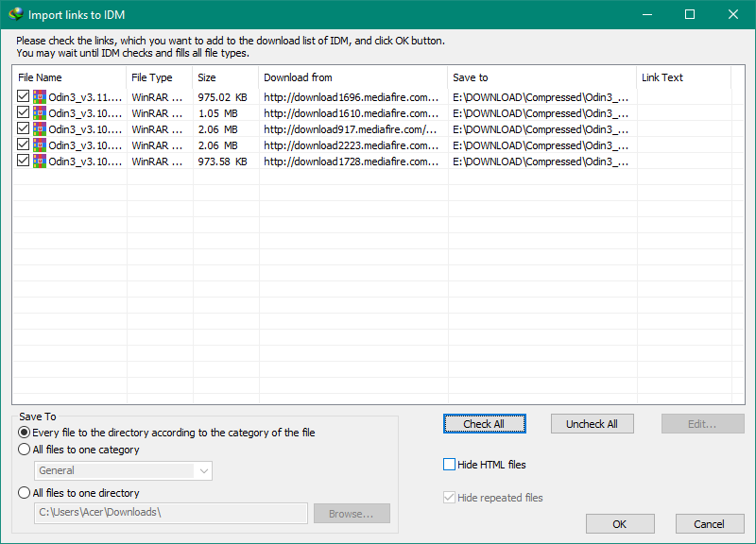Minimize the Import links to IDM window
756x544 pixels.
pos(647,14)
